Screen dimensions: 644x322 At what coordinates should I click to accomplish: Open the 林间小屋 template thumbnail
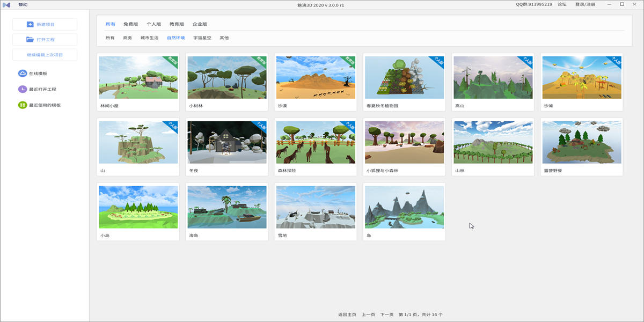138,77
